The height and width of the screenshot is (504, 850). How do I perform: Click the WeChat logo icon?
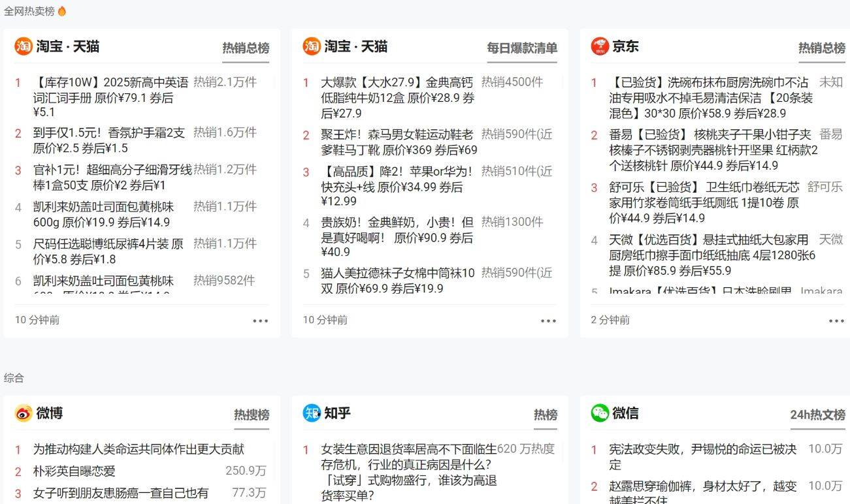pos(600,413)
